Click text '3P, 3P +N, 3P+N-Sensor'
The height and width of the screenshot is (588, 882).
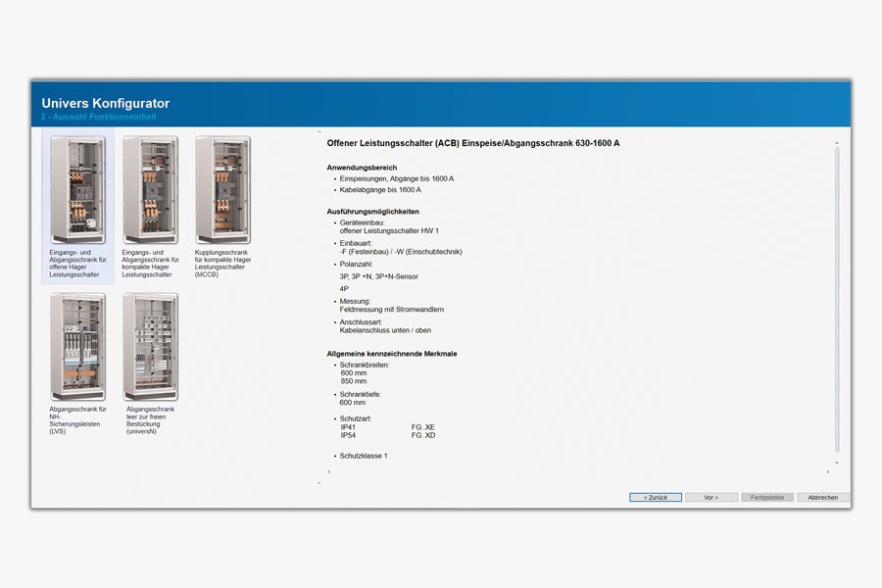(x=379, y=276)
